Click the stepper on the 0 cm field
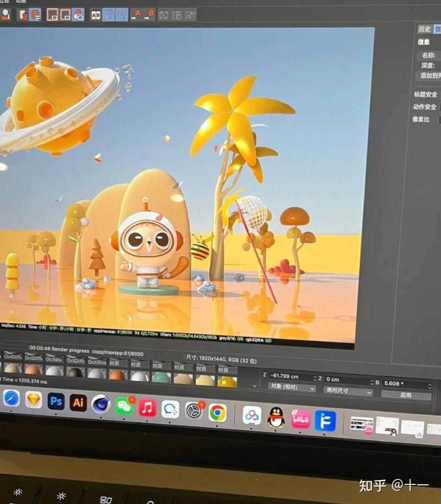441x504 pixels. (x=372, y=382)
